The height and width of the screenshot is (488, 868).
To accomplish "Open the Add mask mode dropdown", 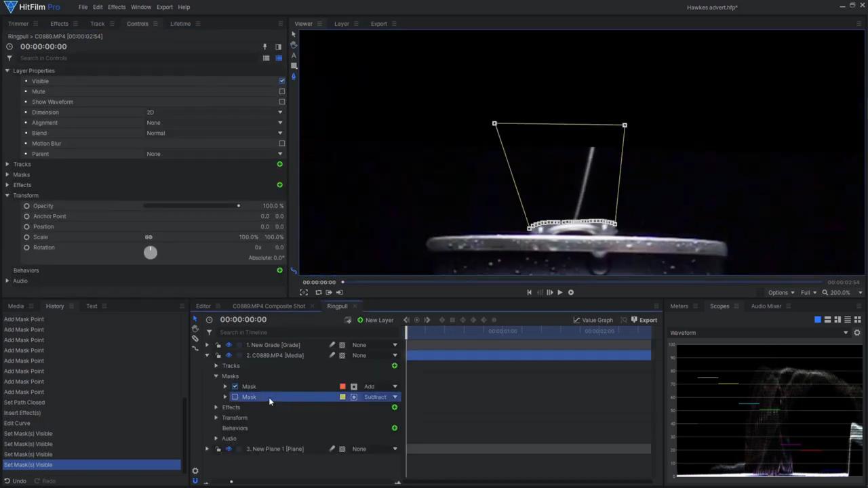I will pyautogui.click(x=380, y=386).
